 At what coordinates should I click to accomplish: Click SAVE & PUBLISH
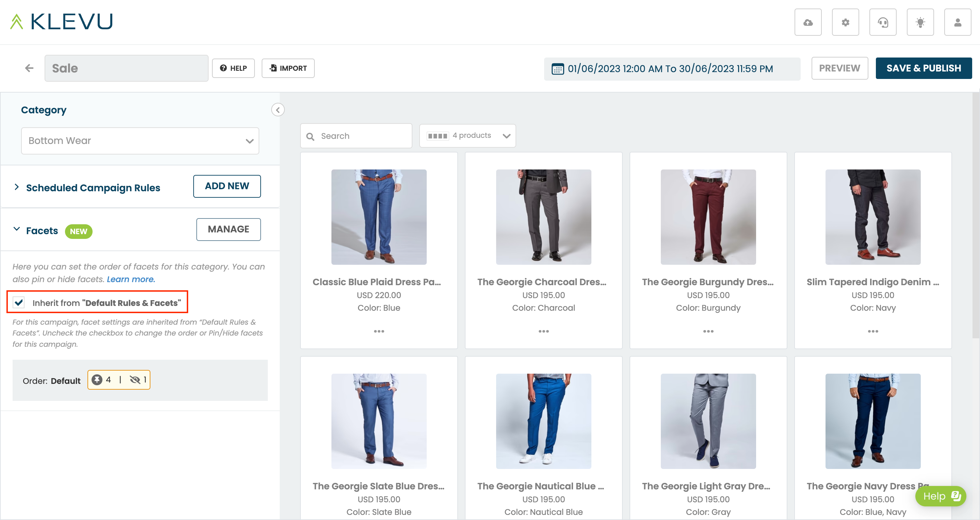pos(924,68)
